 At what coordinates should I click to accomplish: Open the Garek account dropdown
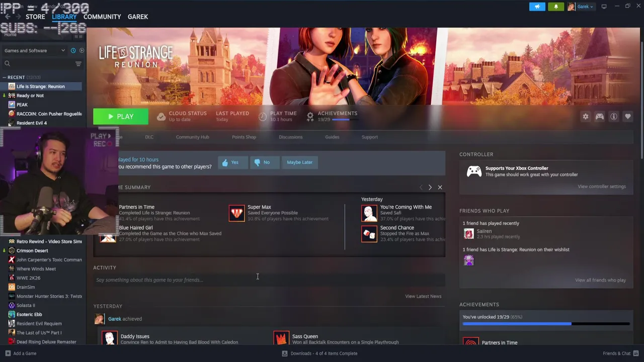[585, 7]
